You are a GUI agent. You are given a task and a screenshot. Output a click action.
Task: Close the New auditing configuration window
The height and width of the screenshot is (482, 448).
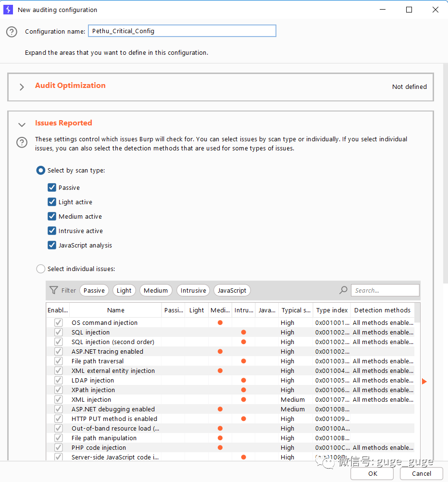coord(436,10)
